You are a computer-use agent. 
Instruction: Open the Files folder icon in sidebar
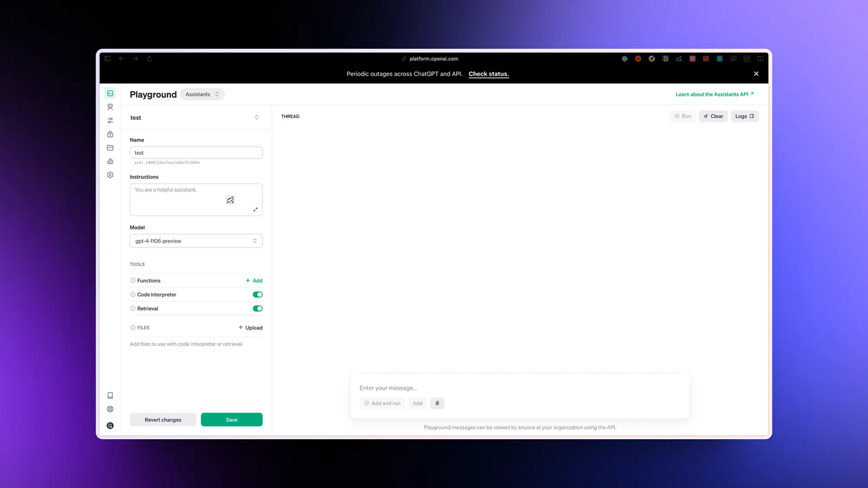110,148
